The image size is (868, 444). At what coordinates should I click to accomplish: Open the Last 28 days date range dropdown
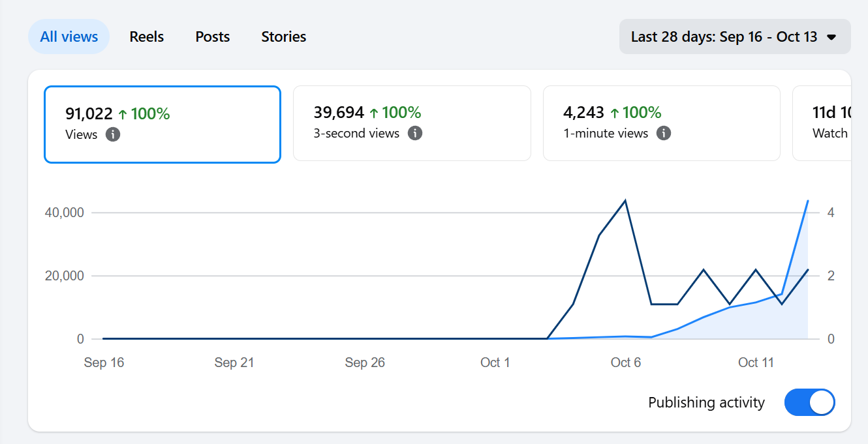pos(735,37)
